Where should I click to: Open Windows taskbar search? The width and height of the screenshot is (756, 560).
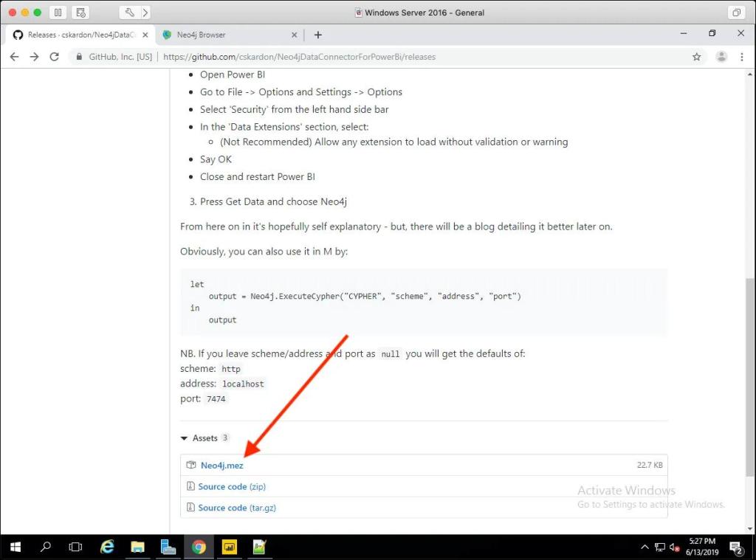46,547
